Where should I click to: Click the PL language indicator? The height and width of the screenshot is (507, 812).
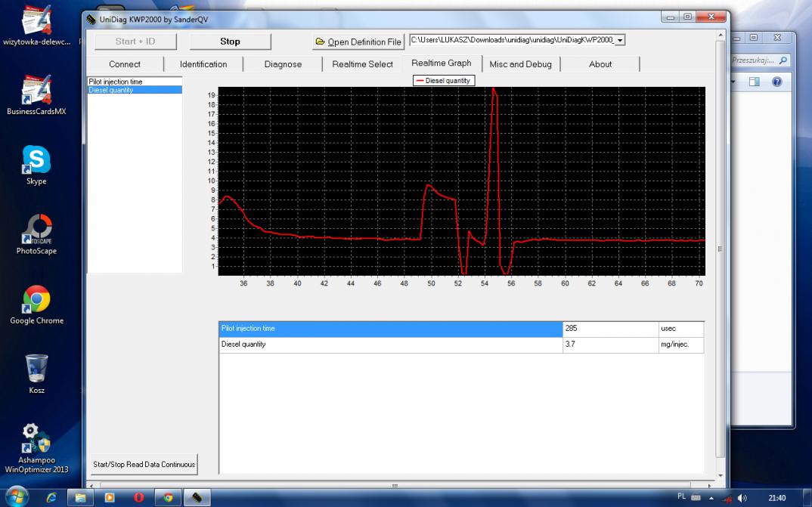pyautogui.click(x=681, y=496)
